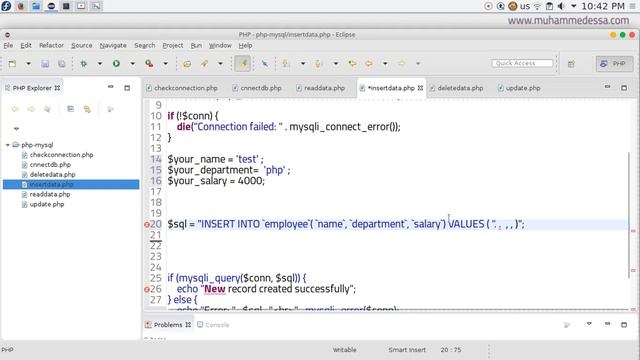Click the Open Type folder icon
The width and height of the screenshot is (640, 360).
187,64
